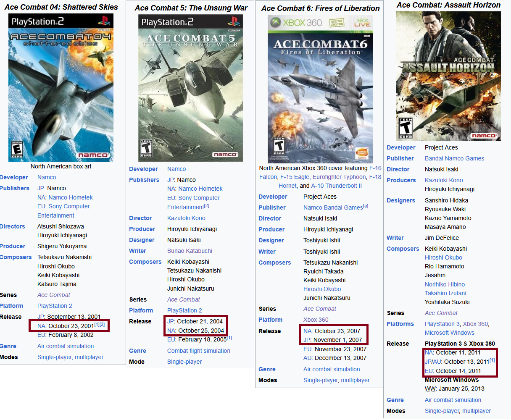Click Xbox 360 platform link in Fires of Liberation
Image resolution: width=511 pixels, height=420 pixels.
316,320
